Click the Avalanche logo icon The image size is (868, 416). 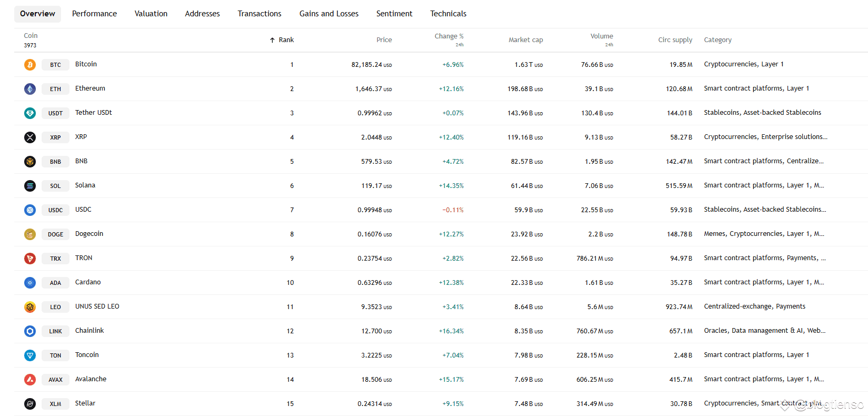(x=30, y=380)
